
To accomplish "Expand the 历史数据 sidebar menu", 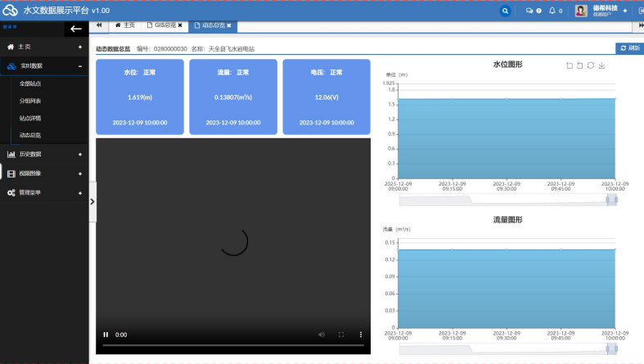I will (x=44, y=155).
